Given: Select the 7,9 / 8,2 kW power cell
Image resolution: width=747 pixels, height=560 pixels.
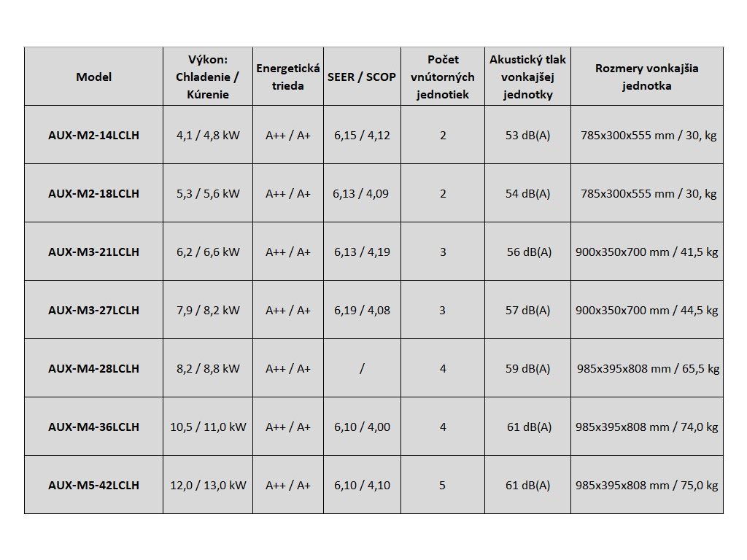Looking at the screenshot, I should (x=208, y=311).
